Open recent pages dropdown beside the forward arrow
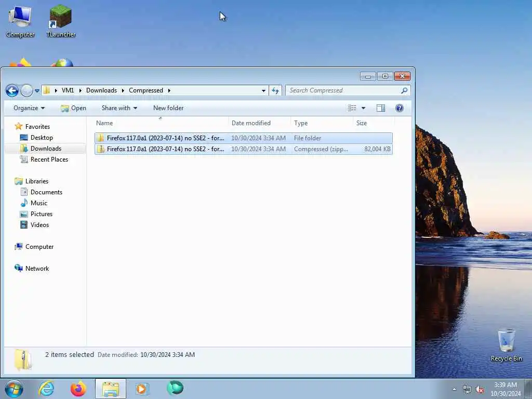 [x=37, y=90]
